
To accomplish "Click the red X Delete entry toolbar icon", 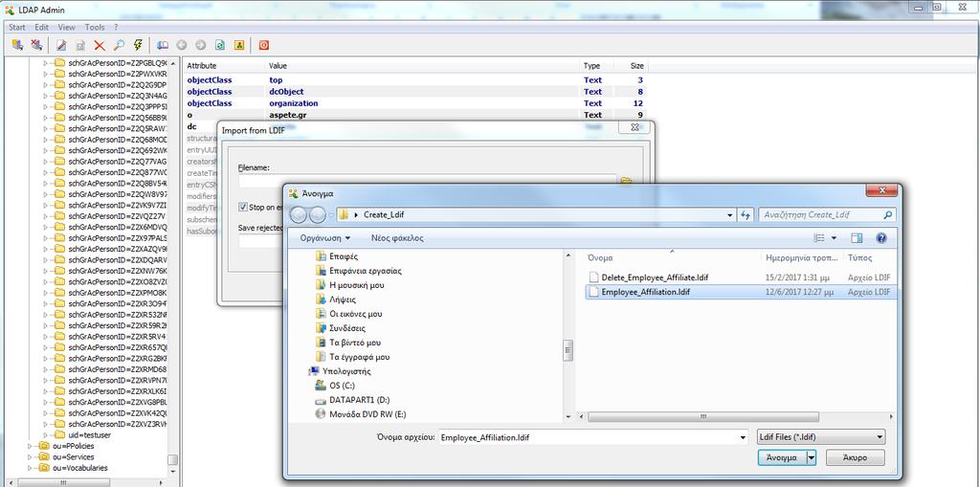I will coord(100,45).
